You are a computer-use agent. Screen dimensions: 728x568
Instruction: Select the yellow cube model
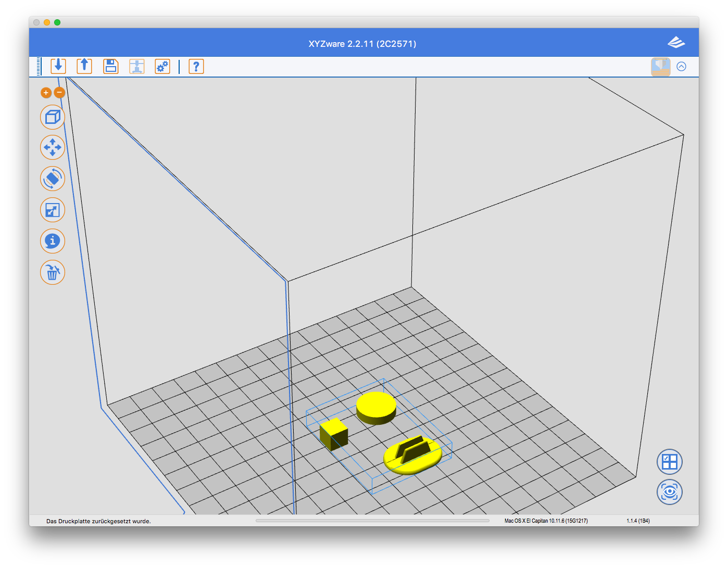click(x=334, y=434)
